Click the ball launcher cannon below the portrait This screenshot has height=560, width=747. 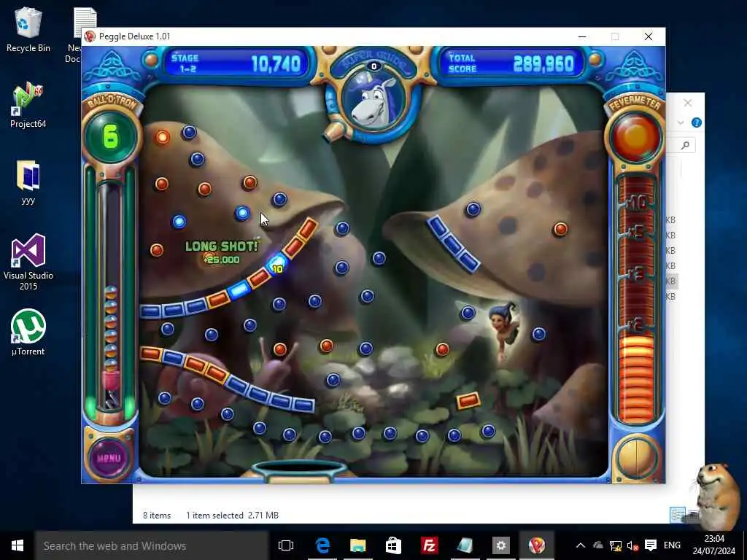(x=335, y=131)
